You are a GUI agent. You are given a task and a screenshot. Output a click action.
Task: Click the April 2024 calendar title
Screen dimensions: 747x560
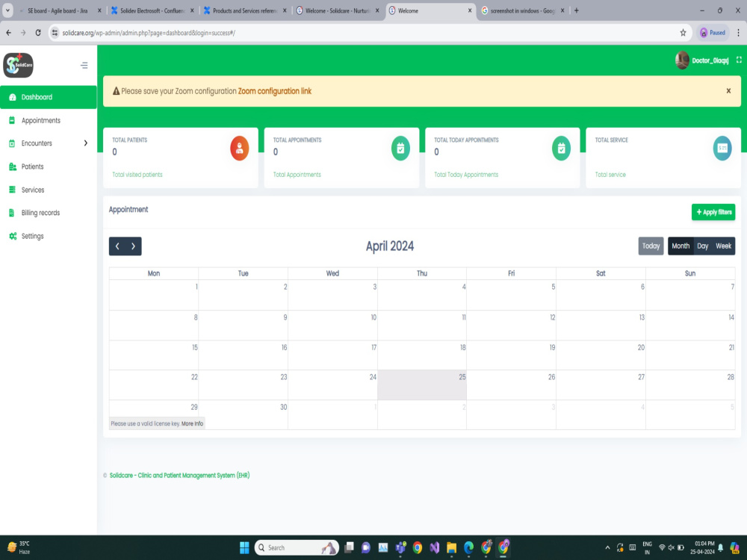tap(390, 246)
